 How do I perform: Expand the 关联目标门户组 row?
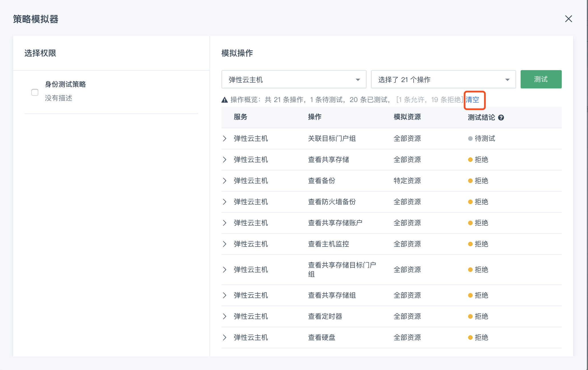tap(225, 139)
